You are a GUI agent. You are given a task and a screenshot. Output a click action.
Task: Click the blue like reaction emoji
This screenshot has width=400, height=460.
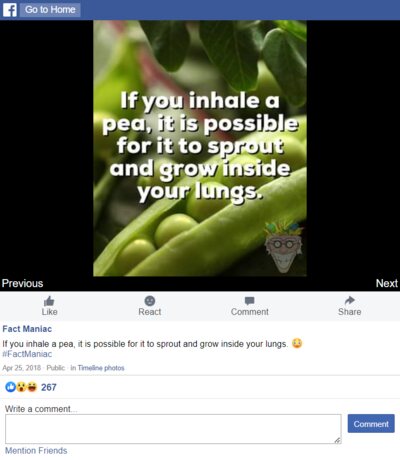(x=10, y=387)
